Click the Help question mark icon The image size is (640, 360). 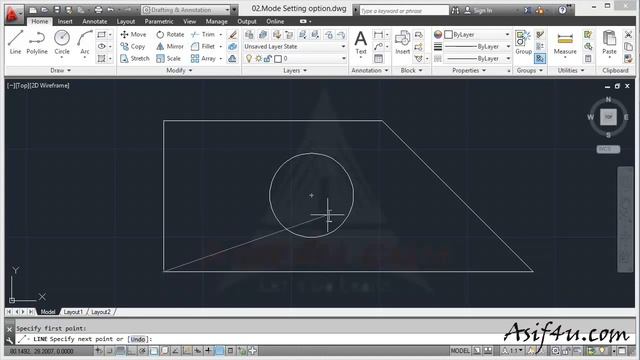562,10
